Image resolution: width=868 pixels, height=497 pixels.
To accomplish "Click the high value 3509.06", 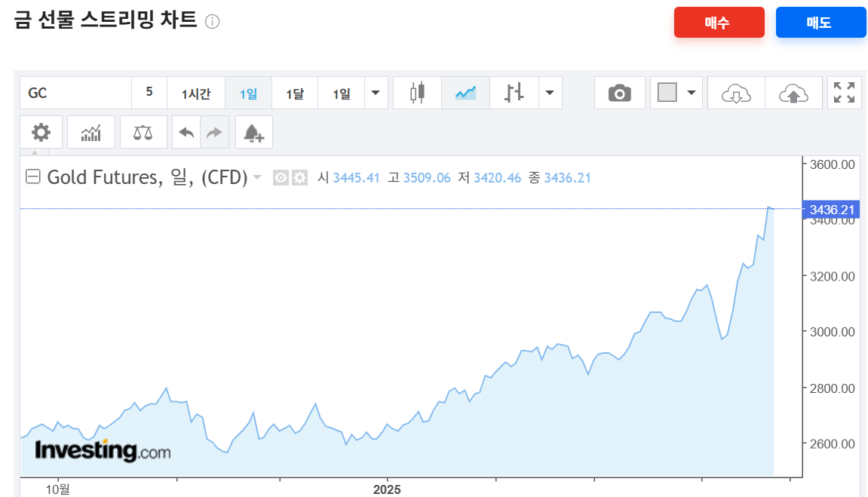I will [427, 178].
